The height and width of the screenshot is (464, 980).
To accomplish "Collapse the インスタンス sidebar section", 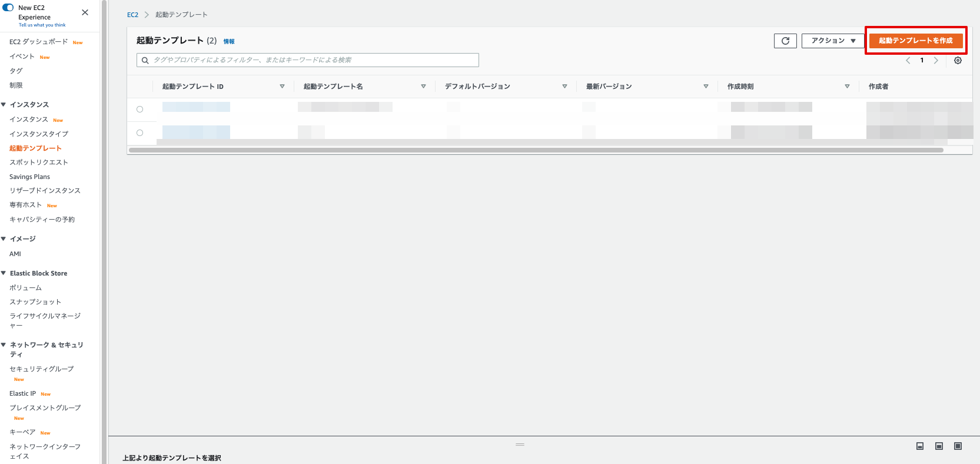I will (4, 105).
